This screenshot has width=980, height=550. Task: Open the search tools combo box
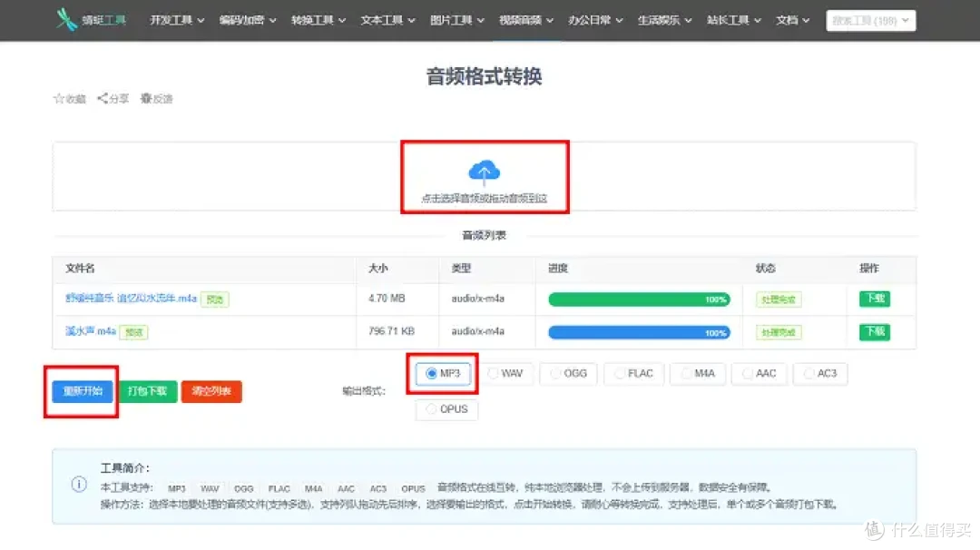870,21
